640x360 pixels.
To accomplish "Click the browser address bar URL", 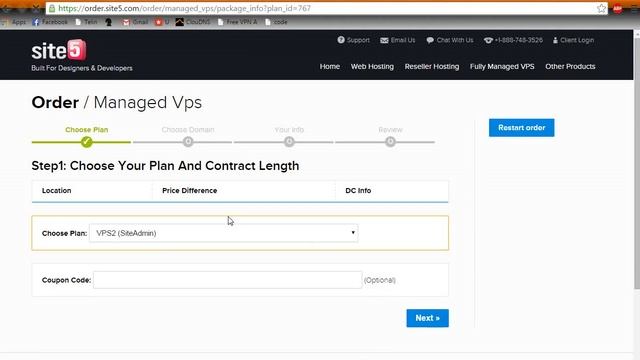I will tap(184, 8).
